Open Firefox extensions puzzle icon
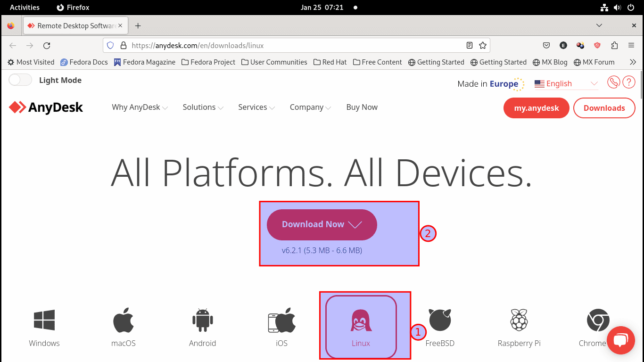Image resolution: width=644 pixels, height=362 pixels. coord(614,46)
